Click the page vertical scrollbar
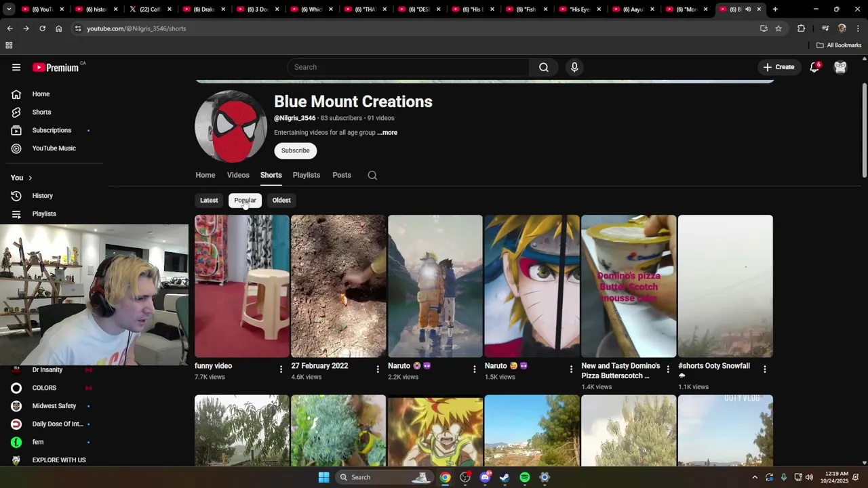Screen dimensions: 868x488 coord(864,129)
